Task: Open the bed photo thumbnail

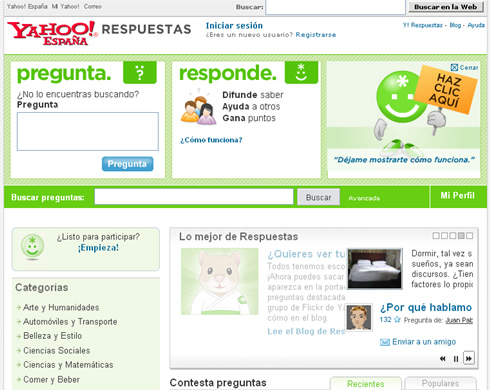Action: coord(375,269)
